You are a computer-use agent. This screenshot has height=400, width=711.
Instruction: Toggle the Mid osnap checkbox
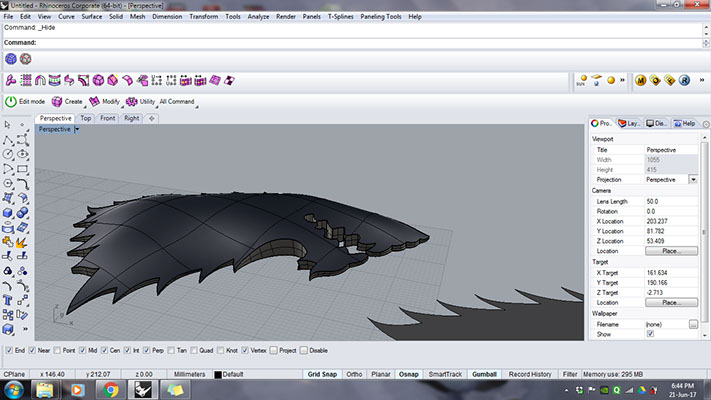pyautogui.click(x=83, y=351)
